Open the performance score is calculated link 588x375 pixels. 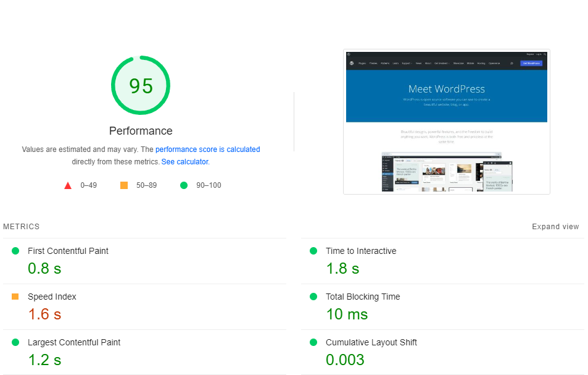208,149
